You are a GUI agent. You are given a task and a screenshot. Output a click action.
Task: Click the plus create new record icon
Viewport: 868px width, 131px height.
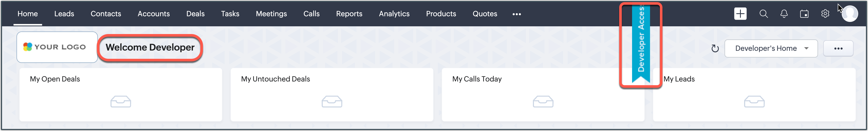[740, 14]
